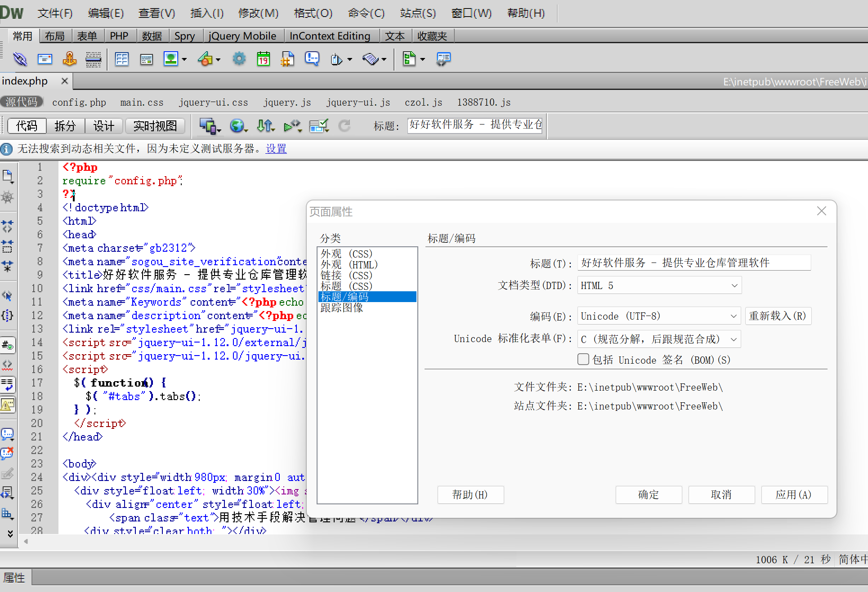Click the 取消 button

[x=721, y=494]
